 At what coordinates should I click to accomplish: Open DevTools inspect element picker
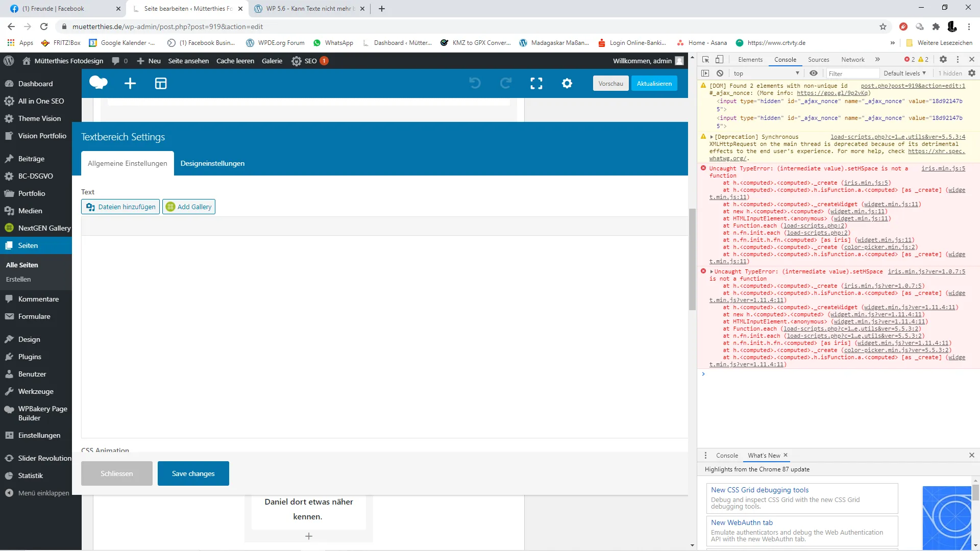point(706,60)
